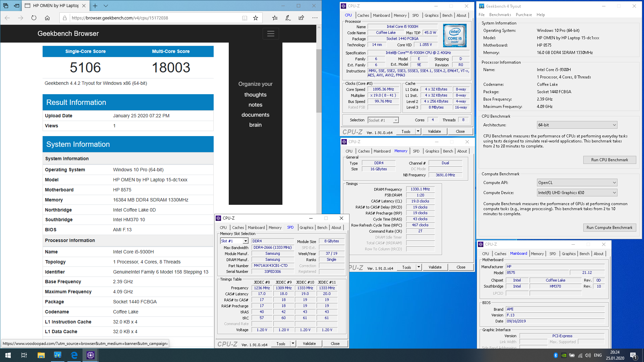644x362 pixels.
Task: Click Close button in CPU-Z CPU window
Action: click(x=460, y=132)
